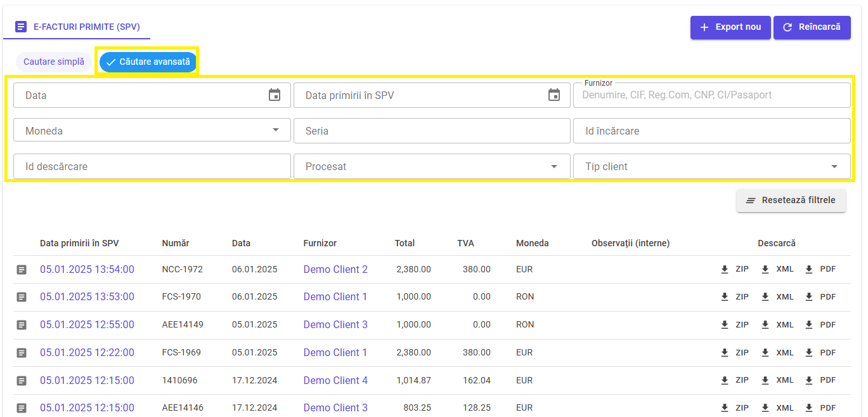Download the PDF for invoice AEE14149
Image resolution: width=868 pixels, height=417 pixels.
pos(820,325)
